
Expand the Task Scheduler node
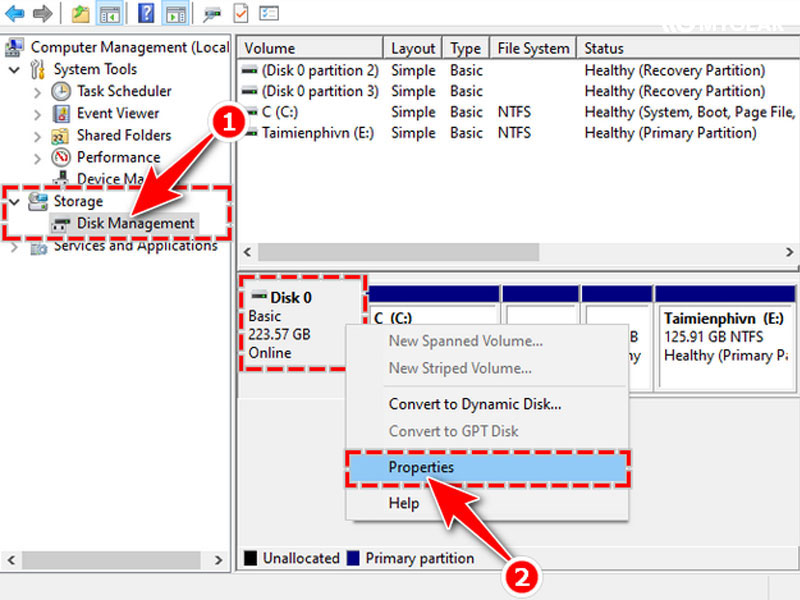pos(37,92)
